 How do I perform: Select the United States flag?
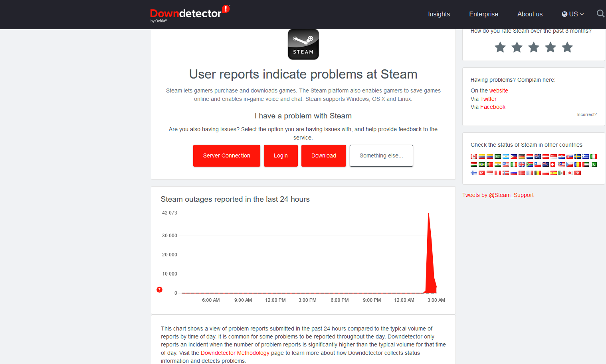tap(506, 164)
